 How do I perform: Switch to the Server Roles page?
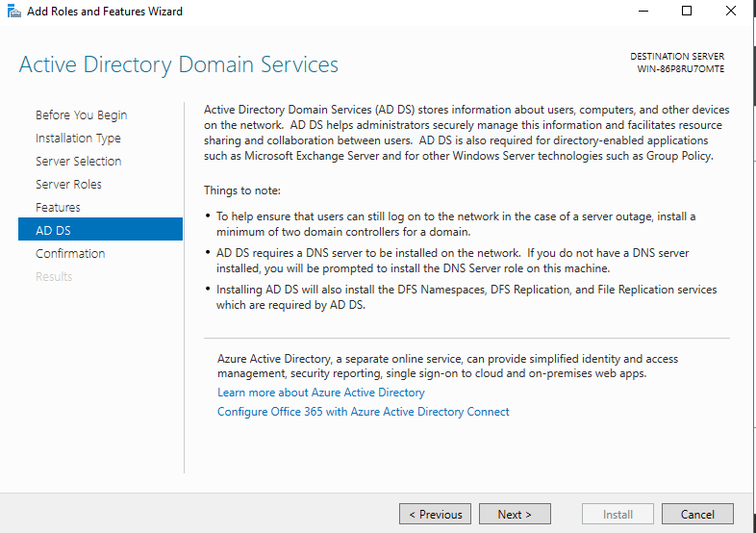pyautogui.click(x=68, y=185)
